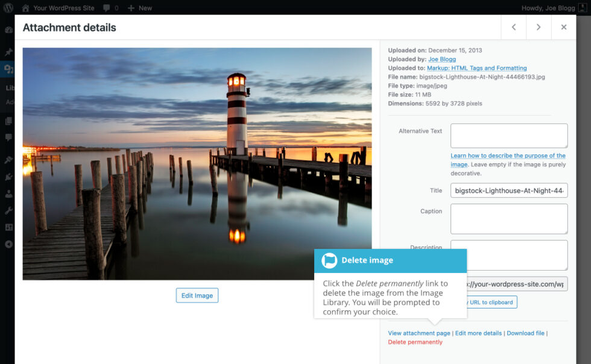Select the Users icon in admin menu
591x364 pixels.
tap(8, 194)
